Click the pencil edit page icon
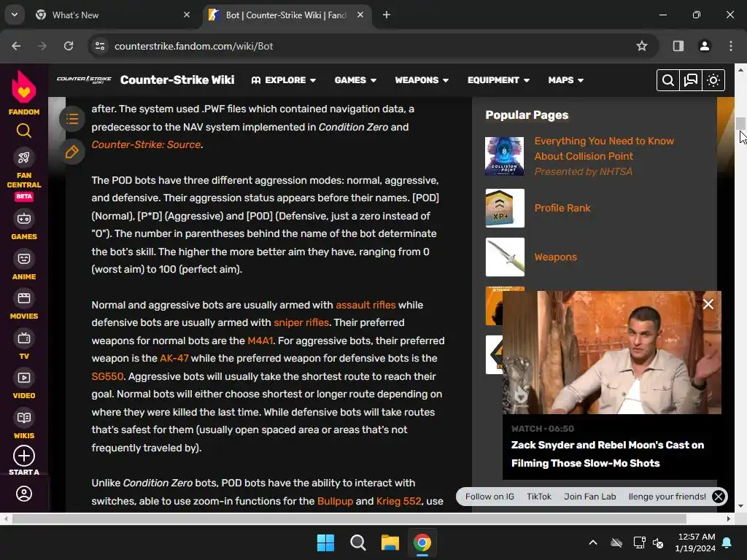This screenshot has height=560, width=747. pos(72,152)
